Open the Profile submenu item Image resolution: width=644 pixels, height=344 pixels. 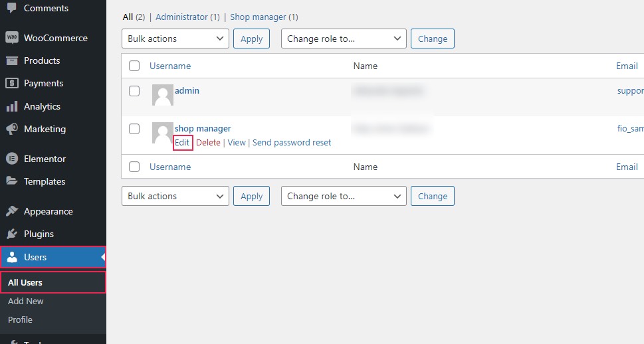coord(20,319)
